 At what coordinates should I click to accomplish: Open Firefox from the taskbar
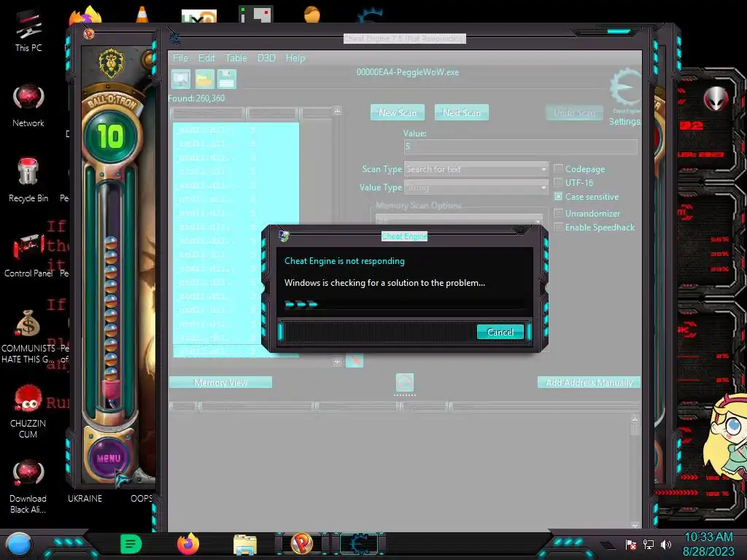point(187,544)
